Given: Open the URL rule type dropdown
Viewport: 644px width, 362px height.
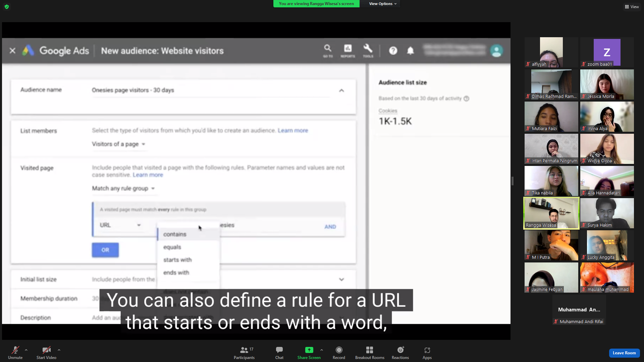Looking at the screenshot, I should [120, 225].
